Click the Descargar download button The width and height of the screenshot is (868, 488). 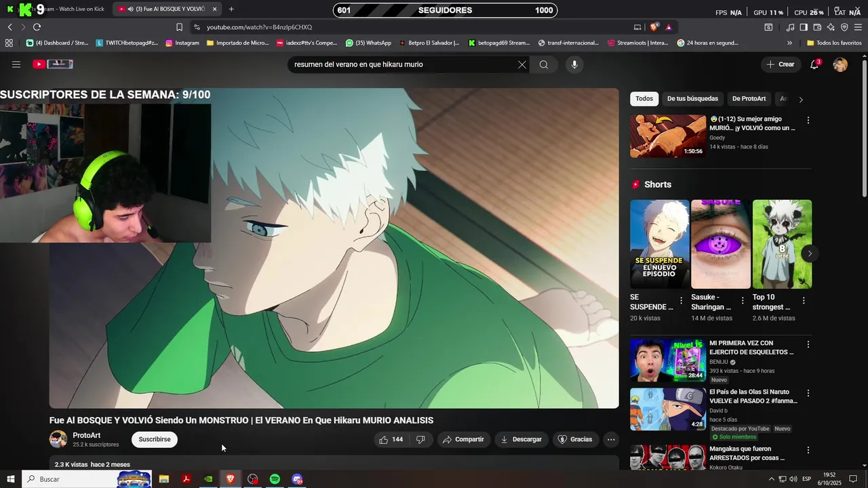(521, 439)
